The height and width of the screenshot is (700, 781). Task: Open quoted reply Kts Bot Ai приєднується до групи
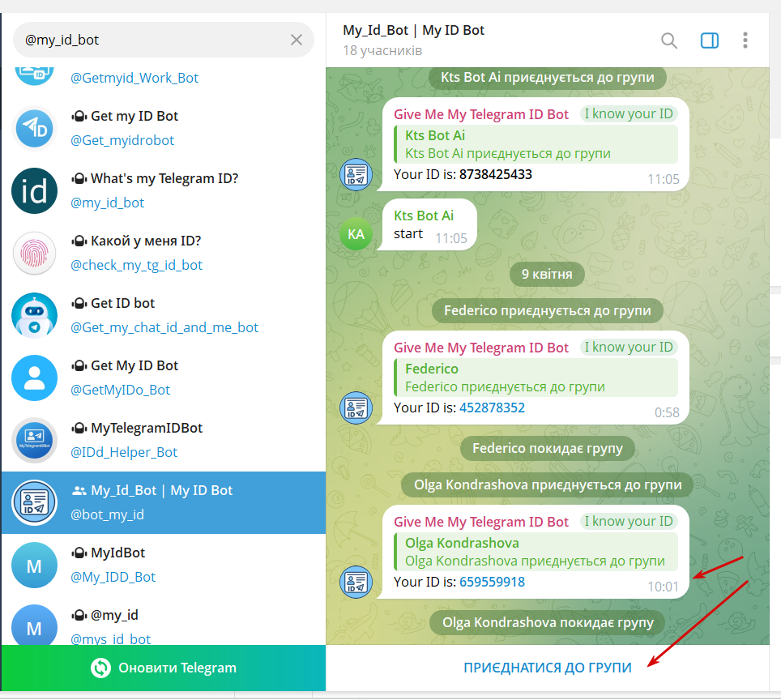click(536, 144)
